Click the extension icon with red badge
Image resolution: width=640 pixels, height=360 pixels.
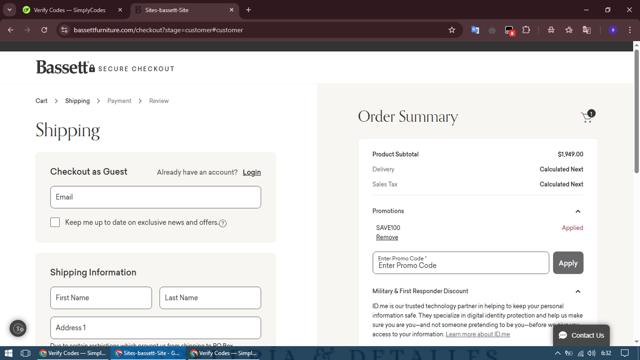coord(509,31)
